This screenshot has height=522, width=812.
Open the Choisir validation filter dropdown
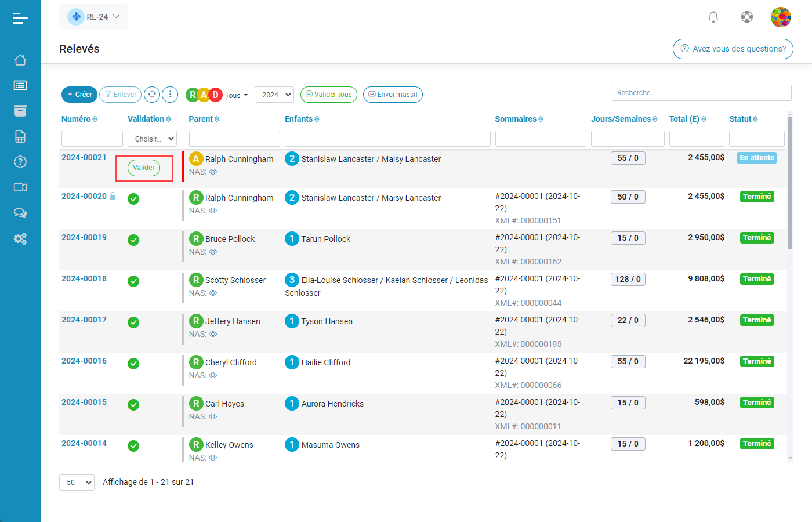(x=152, y=139)
